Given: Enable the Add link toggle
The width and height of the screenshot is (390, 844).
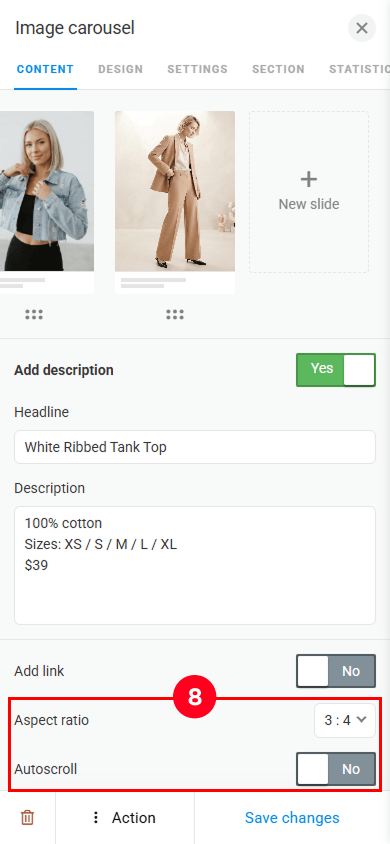Looking at the screenshot, I should (336, 671).
